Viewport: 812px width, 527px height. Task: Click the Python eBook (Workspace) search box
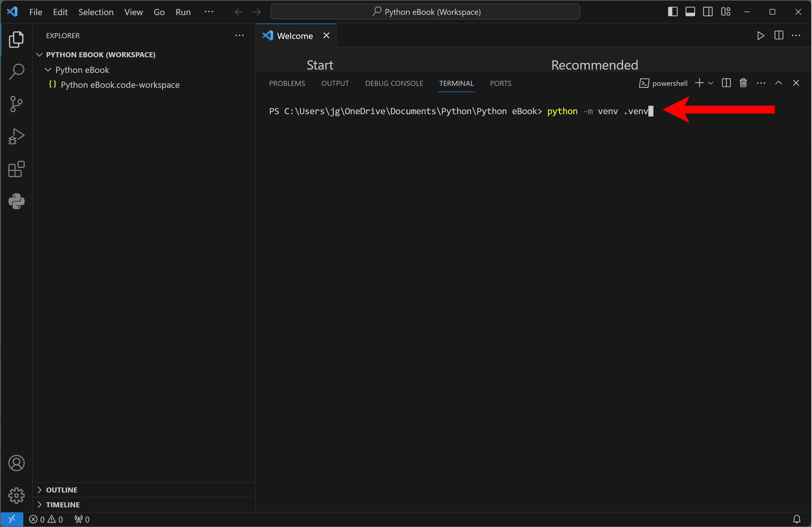(425, 12)
